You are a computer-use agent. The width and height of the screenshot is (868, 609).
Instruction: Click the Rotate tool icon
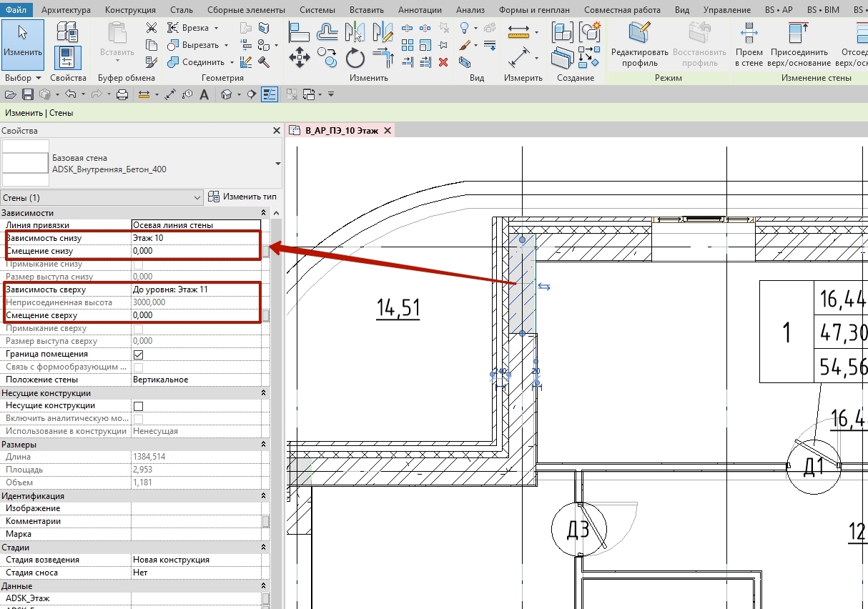pyautogui.click(x=355, y=57)
